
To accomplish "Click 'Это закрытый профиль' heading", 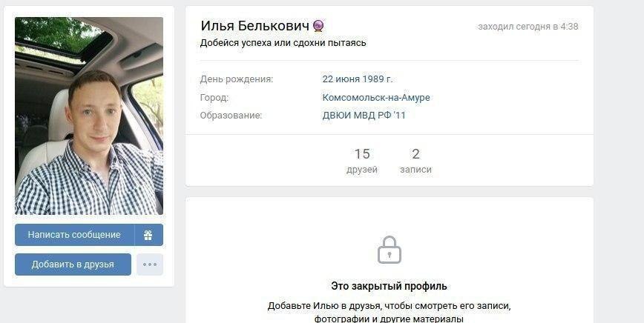I will [389, 286].
